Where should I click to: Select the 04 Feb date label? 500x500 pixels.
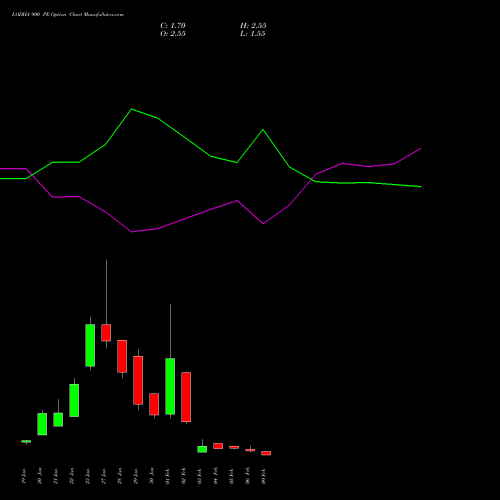click(x=216, y=476)
